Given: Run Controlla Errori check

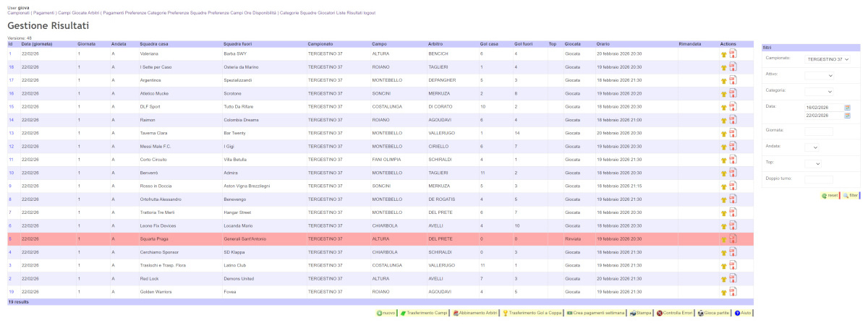Looking at the screenshot, I should coord(674,313).
